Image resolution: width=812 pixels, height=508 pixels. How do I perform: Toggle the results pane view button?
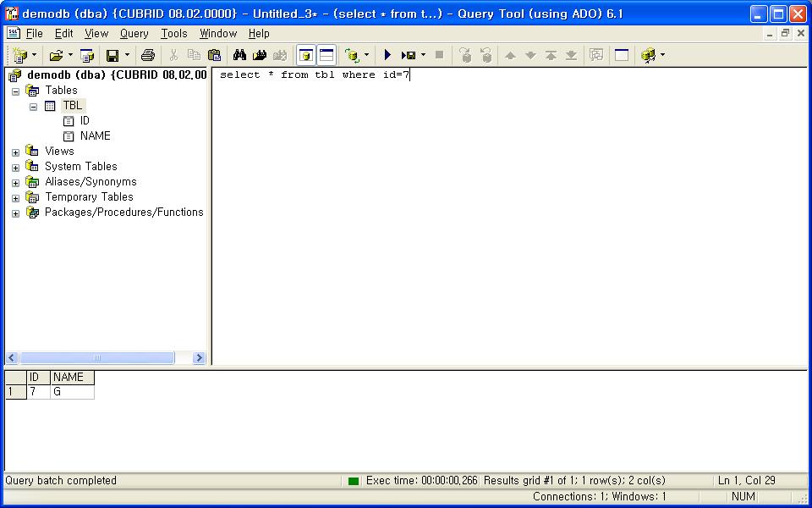coord(326,55)
